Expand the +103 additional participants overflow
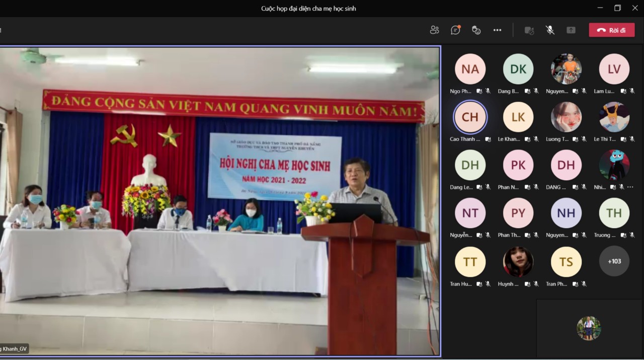This screenshot has width=644, height=360. click(x=614, y=261)
